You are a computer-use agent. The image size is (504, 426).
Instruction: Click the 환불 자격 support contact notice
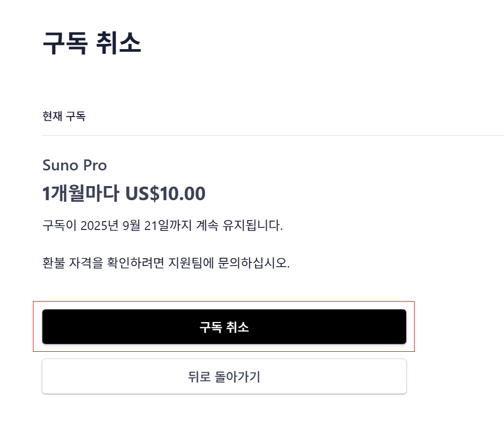click(166, 263)
